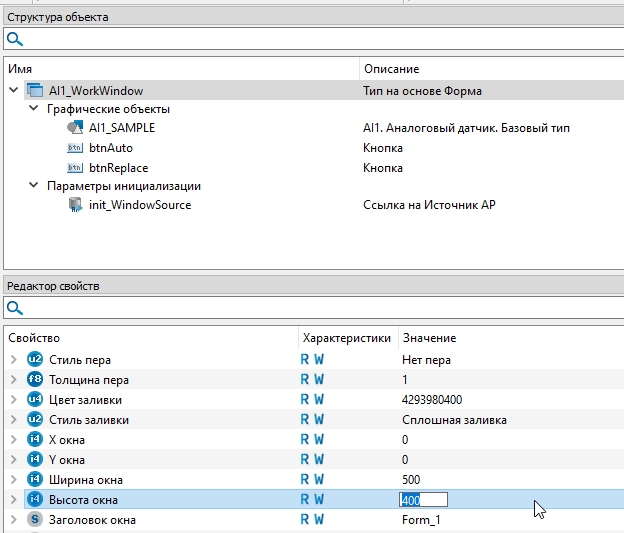Click the f8 type icon for Толщина пера
The height and width of the screenshot is (533, 624).
pyautogui.click(x=35, y=380)
